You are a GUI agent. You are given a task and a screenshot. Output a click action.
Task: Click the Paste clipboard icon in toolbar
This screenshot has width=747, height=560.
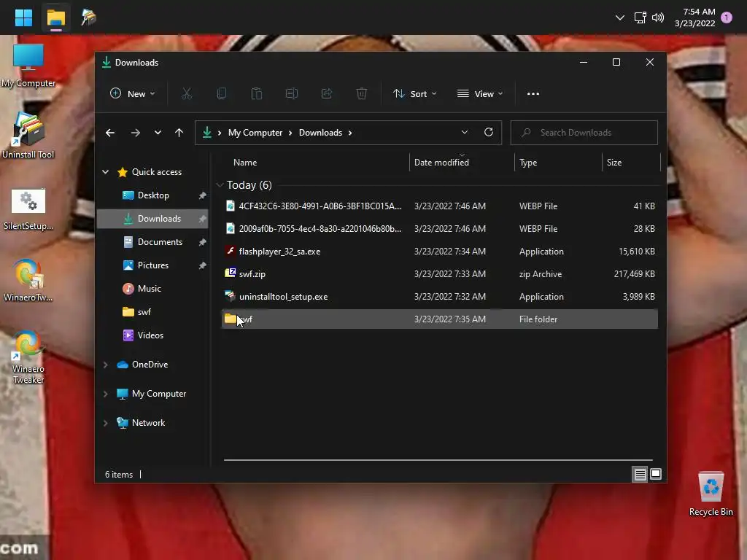pyautogui.click(x=256, y=94)
